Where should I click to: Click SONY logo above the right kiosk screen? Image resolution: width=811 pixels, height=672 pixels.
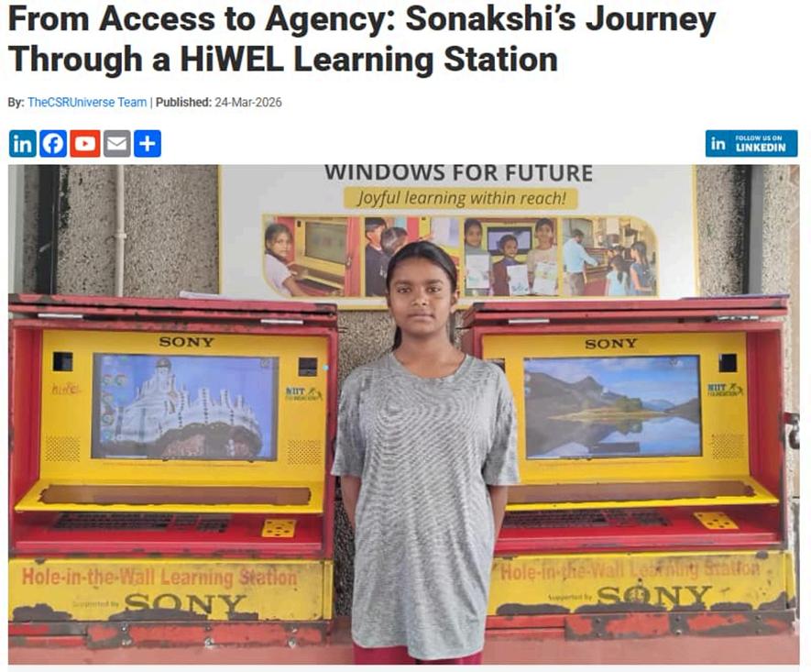tap(611, 344)
